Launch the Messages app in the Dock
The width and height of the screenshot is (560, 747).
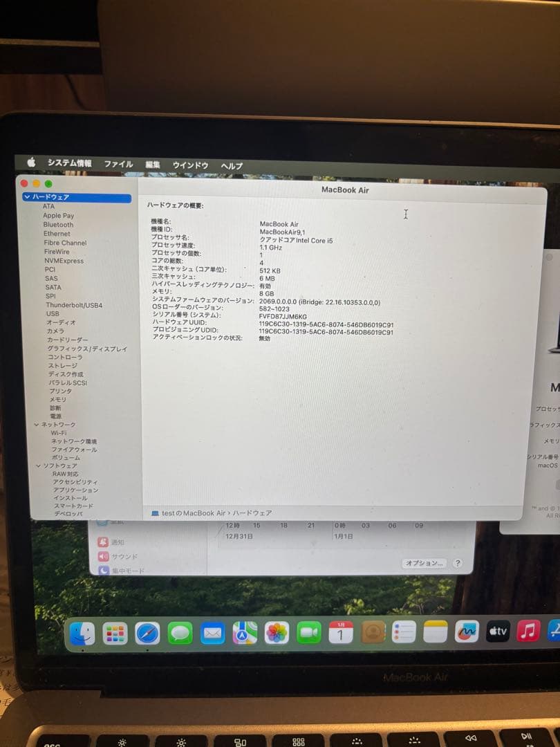[180, 631]
